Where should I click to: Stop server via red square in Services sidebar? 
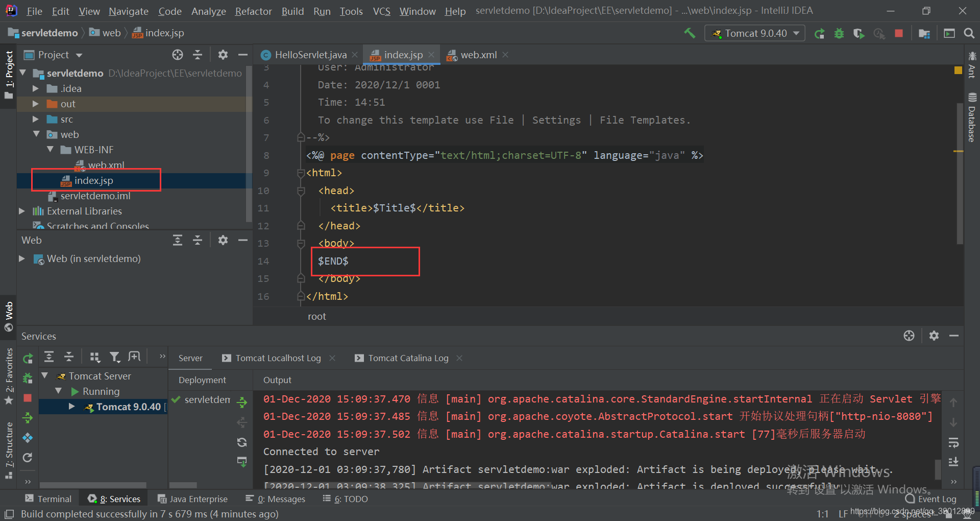(x=28, y=398)
